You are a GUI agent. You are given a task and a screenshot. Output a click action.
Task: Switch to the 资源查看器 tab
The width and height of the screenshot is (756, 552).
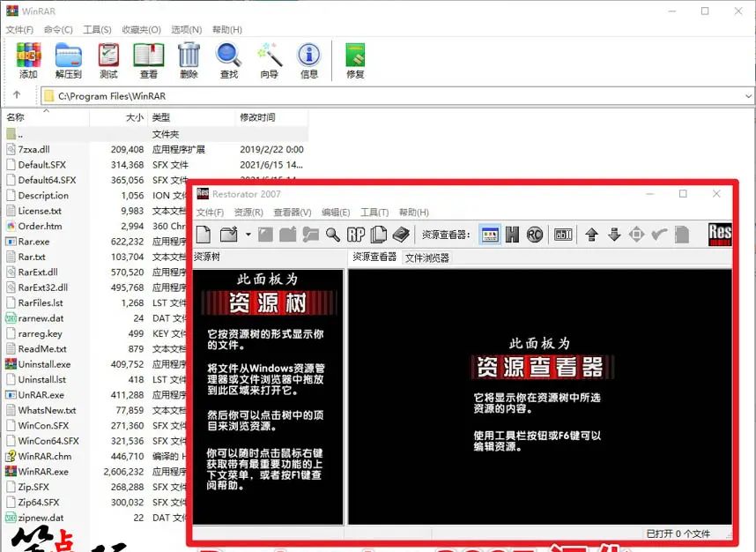(x=374, y=257)
